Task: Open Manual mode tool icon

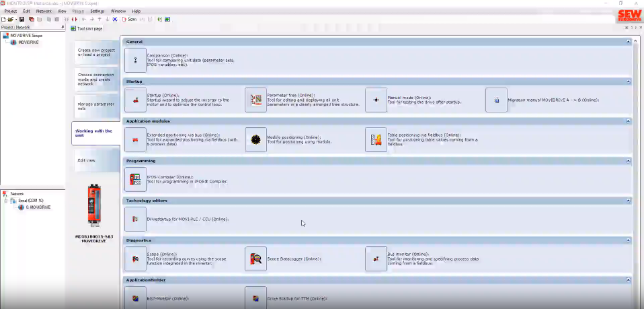Action: (x=376, y=100)
